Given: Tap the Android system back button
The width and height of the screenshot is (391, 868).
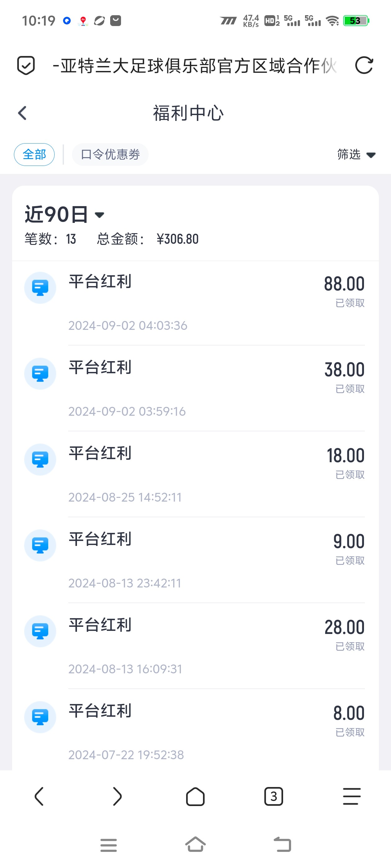Looking at the screenshot, I should click(x=282, y=844).
